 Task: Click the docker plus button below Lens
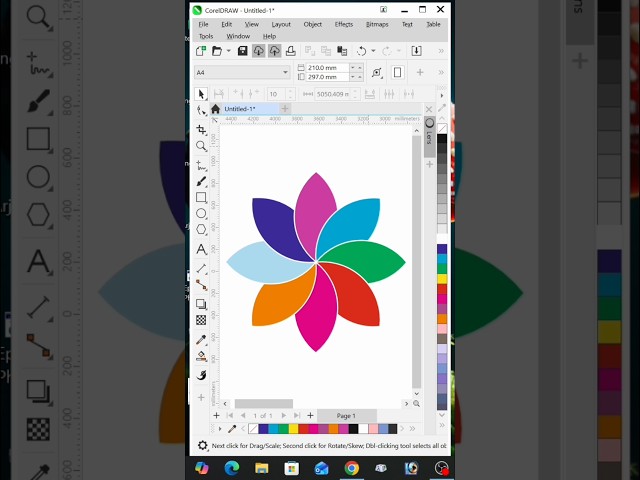(x=429, y=164)
